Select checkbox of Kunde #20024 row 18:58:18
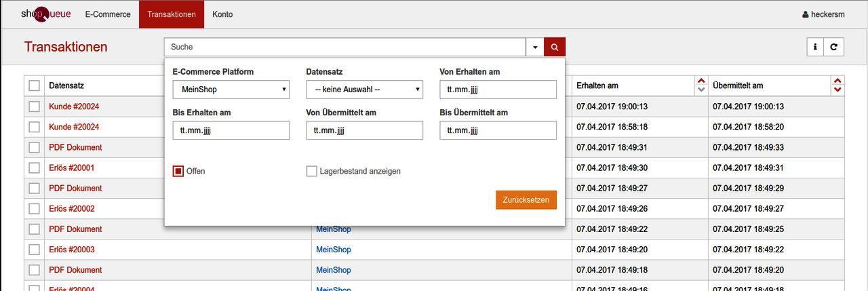 pyautogui.click(x=34, y=127)
